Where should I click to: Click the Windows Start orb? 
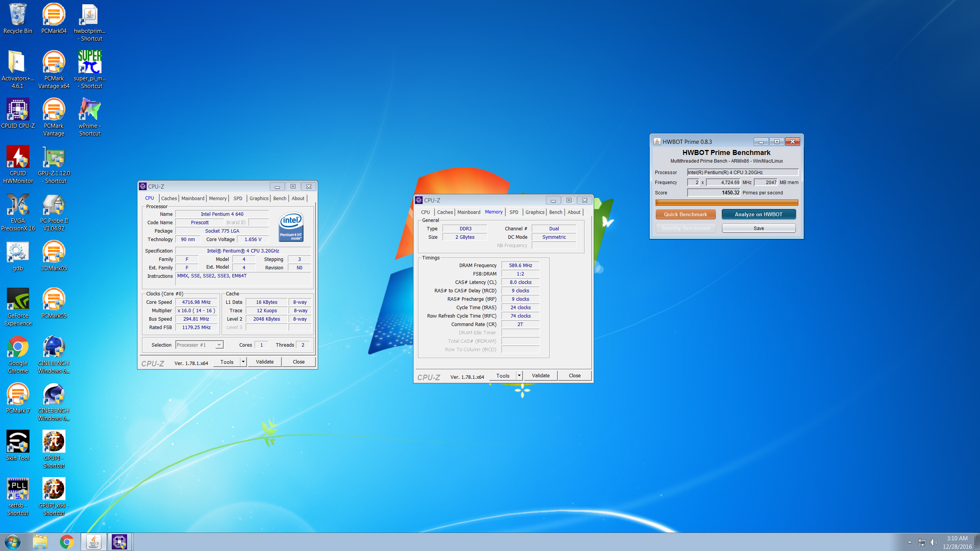pyautogui.click(x=13, y=542)
